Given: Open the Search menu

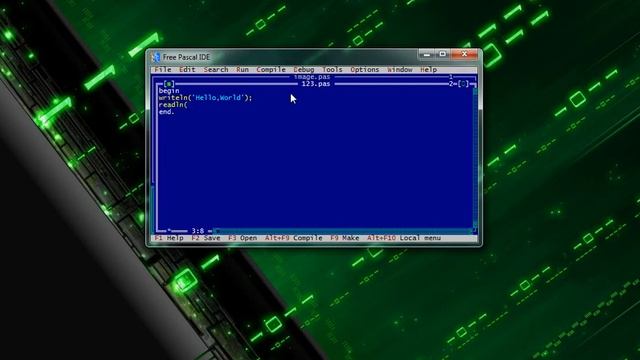Looking at the screenshot, I should coord(216,69).
